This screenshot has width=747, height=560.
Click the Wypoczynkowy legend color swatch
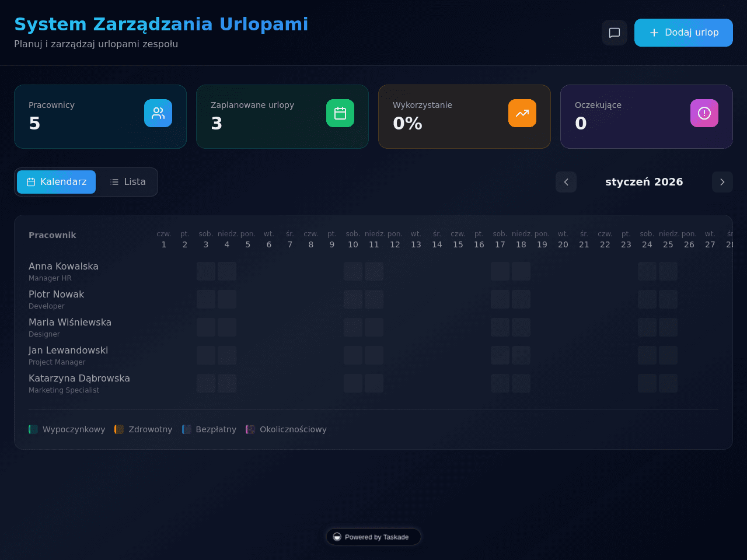click(x=33, y=429)
